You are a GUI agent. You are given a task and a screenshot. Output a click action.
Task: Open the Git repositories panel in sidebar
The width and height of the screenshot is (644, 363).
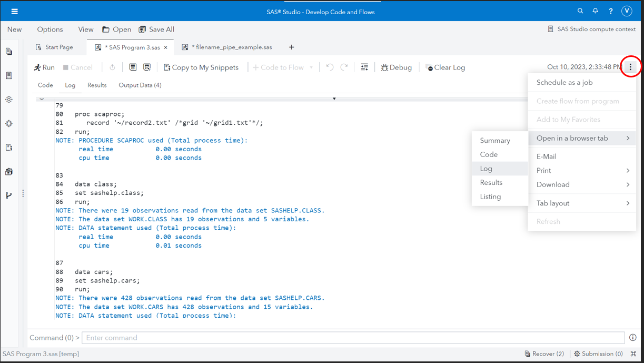(x=8, y=195)
